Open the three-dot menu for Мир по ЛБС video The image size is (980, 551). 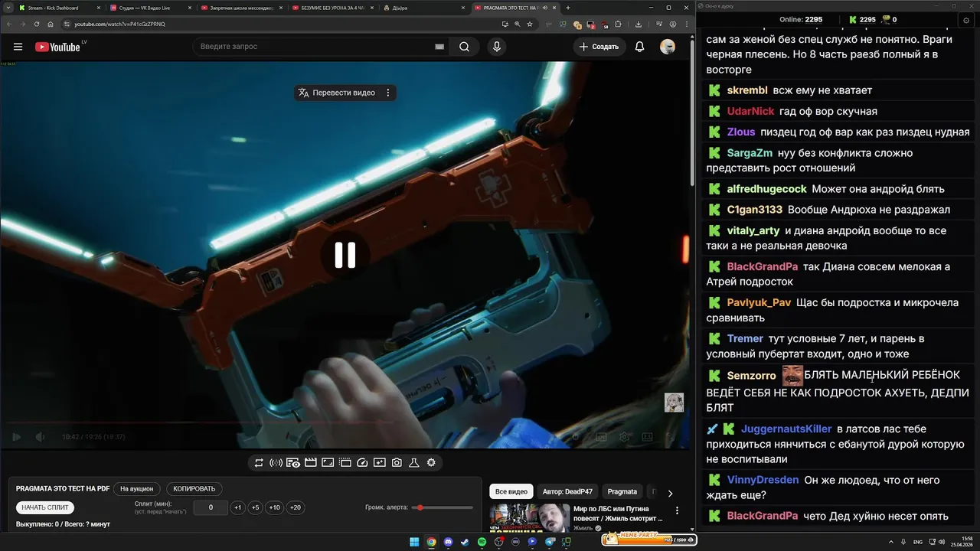pos(677,510)
